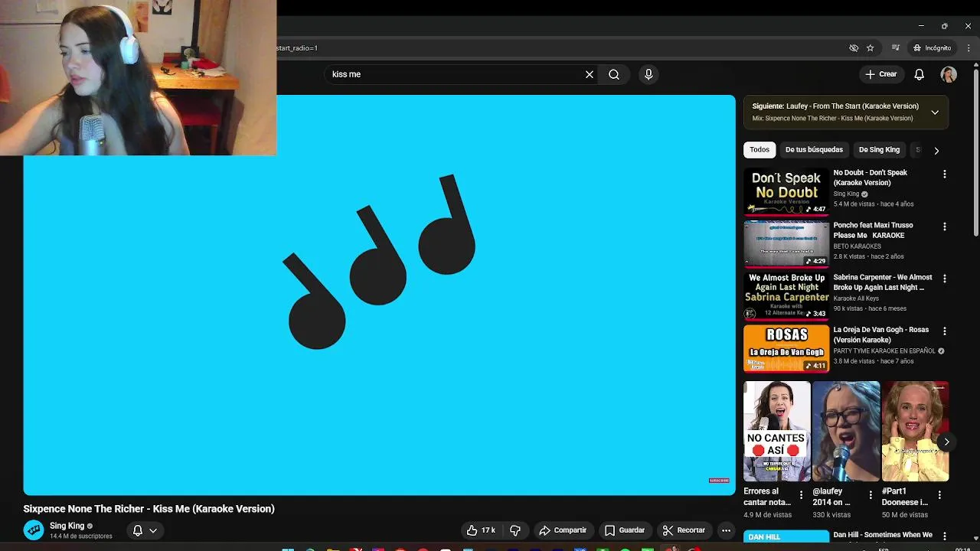Open options for '#Part1 Dooneese' short

click(939, 495)
